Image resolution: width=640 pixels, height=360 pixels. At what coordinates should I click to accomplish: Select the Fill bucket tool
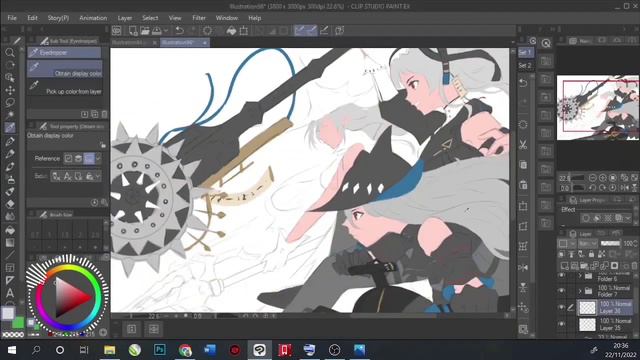[10, 230]
